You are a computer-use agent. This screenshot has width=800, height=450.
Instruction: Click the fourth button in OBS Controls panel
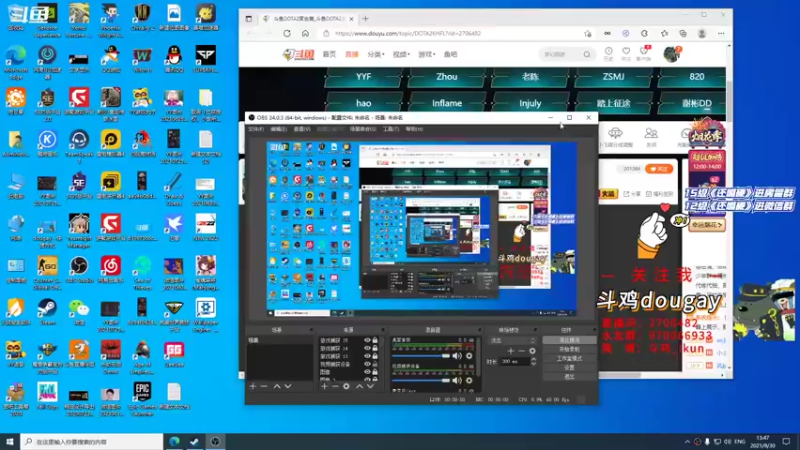[569, 368]
